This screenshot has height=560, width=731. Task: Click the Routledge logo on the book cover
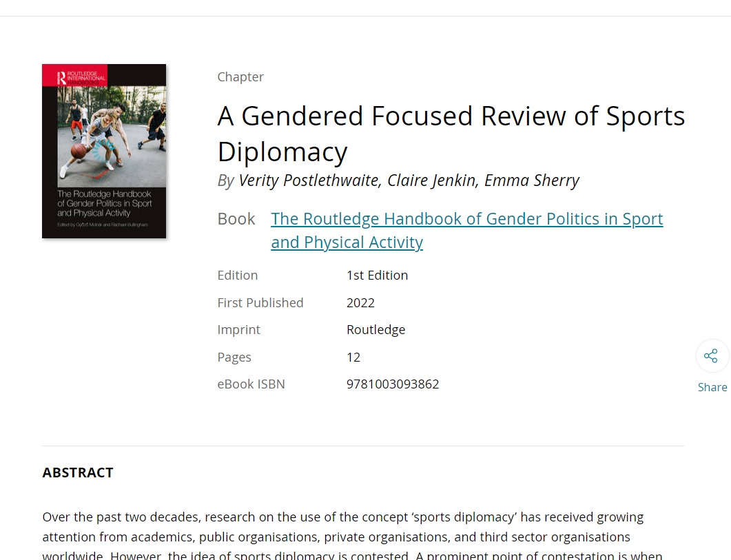coord(61,77)
